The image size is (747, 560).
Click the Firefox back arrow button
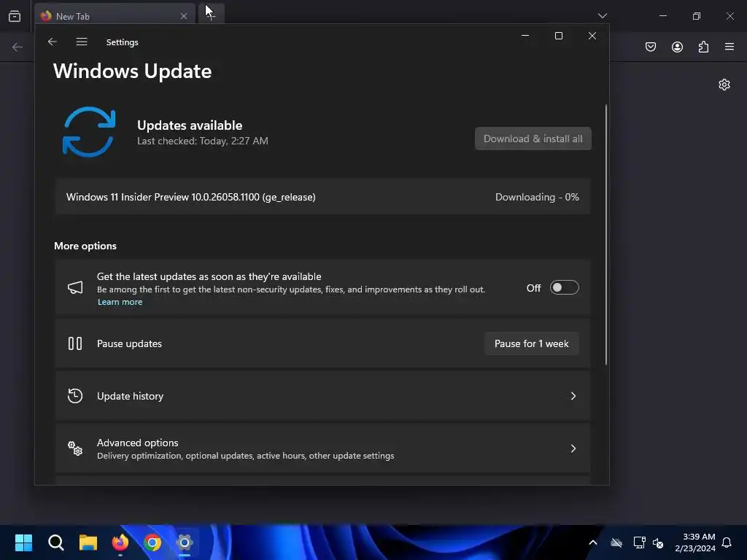tap(18, 47)
